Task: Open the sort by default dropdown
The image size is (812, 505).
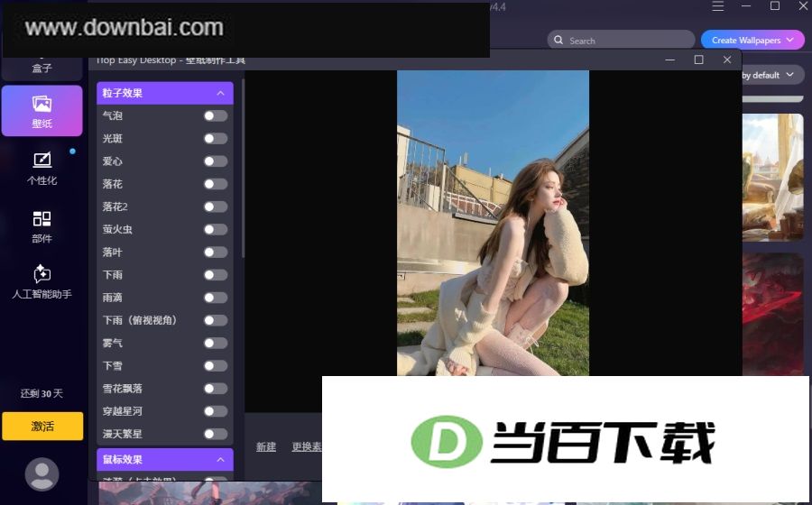Action: click(x=771, y=75)
